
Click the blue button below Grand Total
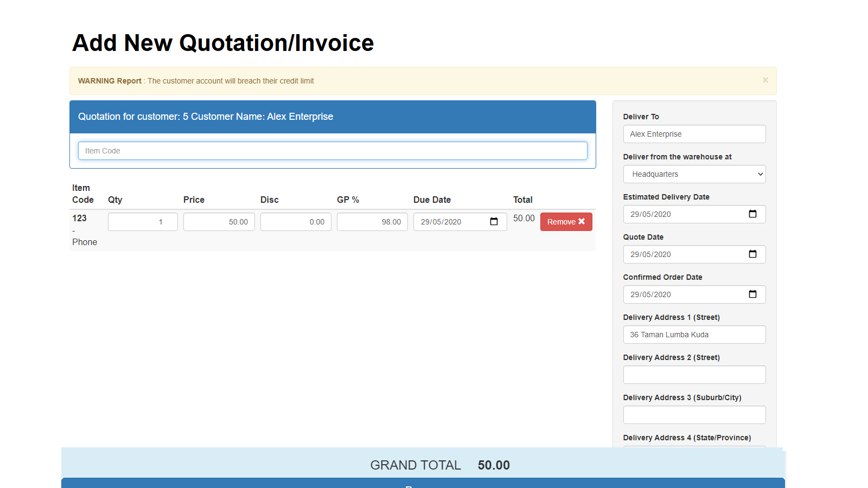(x=423, y=483)
